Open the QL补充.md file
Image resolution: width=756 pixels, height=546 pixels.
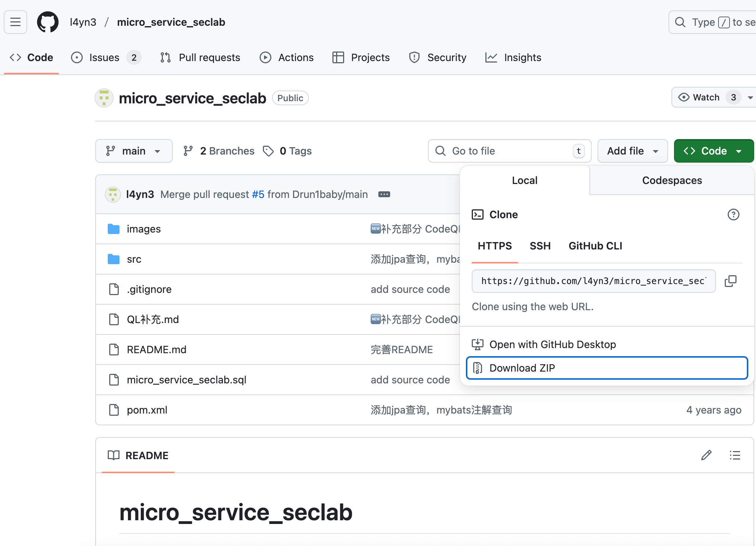point(153,319)
